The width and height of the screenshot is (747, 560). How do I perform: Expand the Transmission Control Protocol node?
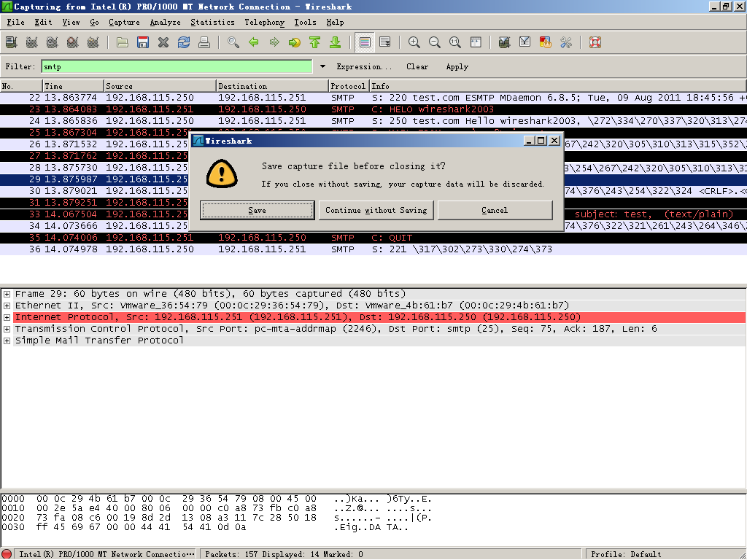7,329
